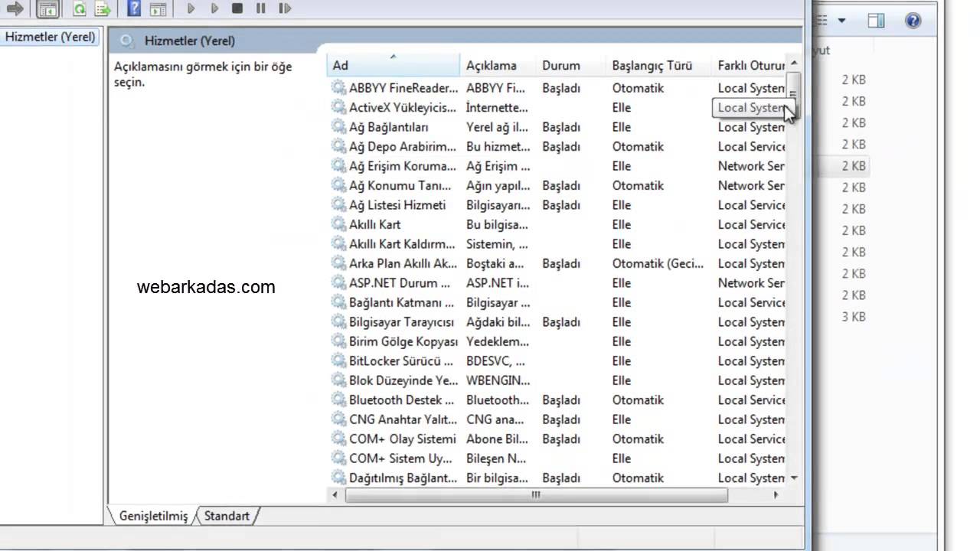
Task: Click the BDESVC description cell
Action: [x=496, y=361]
